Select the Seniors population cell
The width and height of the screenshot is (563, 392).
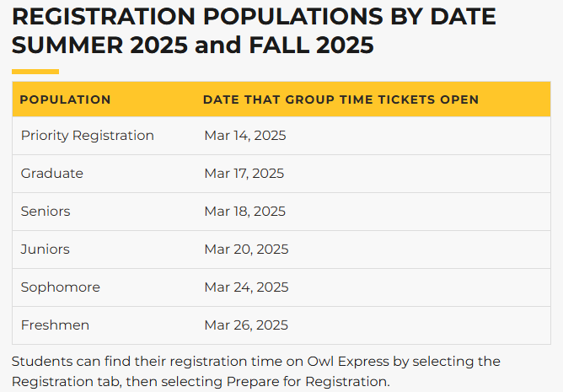[46, 212]
